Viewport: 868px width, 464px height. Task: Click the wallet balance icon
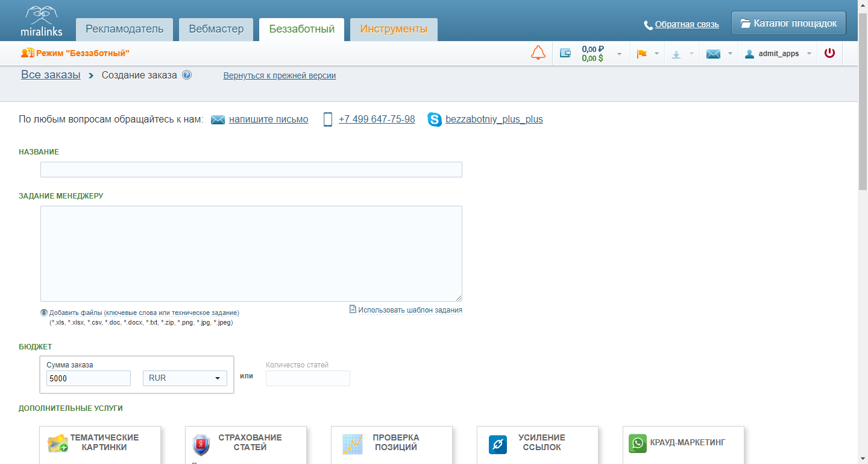pos(565,53)
